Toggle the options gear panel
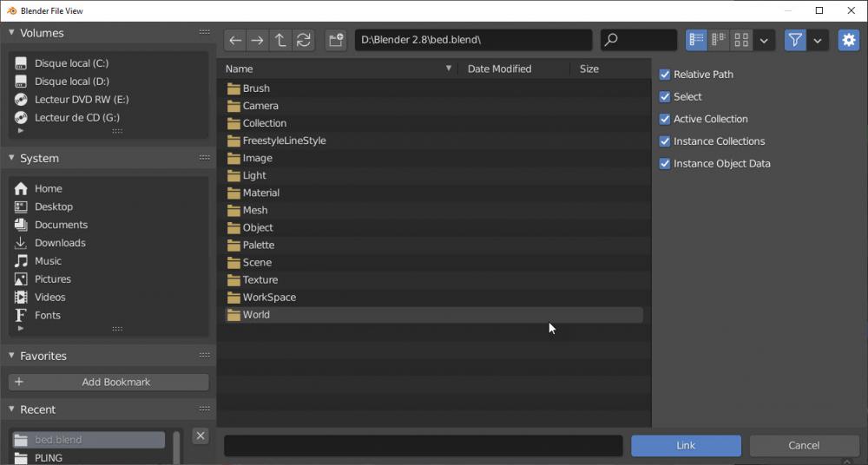Screen dimensions: 868x465 pyautogui.click(x=849, y=40)
